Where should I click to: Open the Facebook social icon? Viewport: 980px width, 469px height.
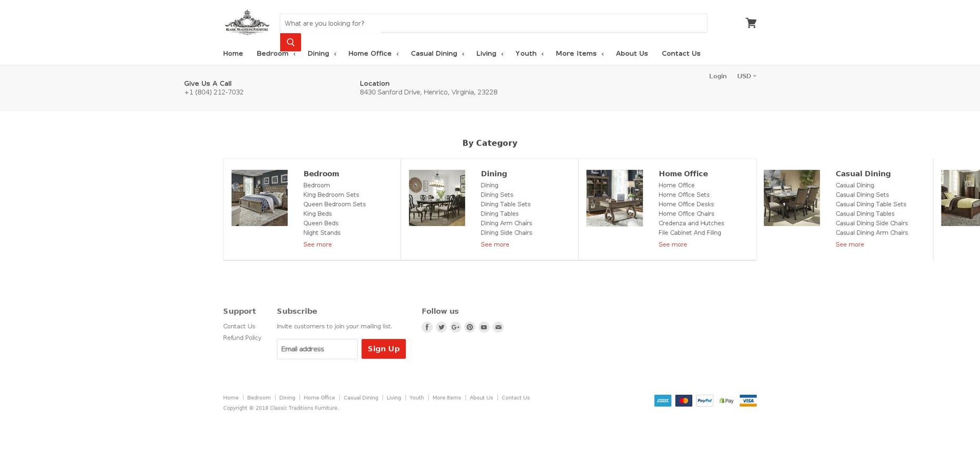[x=427, y=327]
